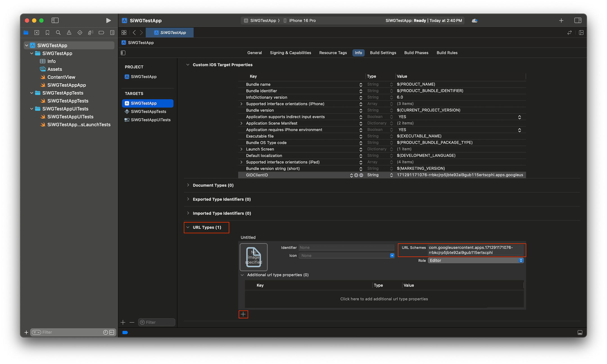The width and height of the screenshot is (607, 364).
Task: Open the Issue navigator
Action: 69,33
